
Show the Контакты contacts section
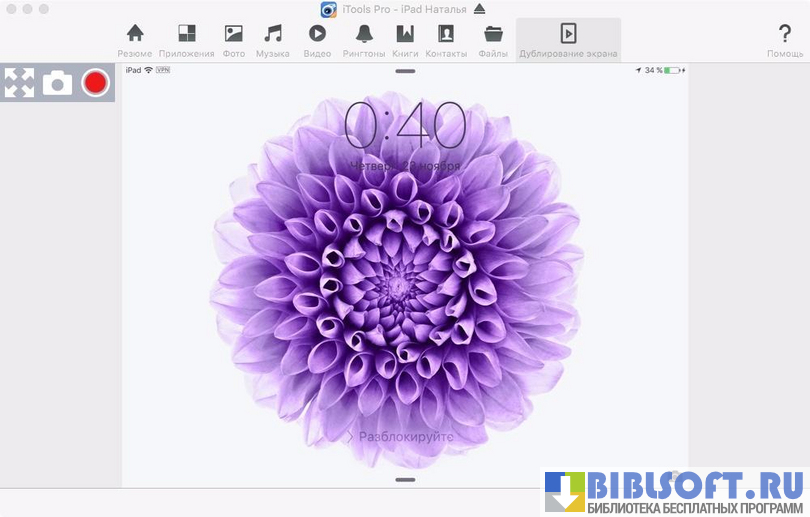446,40
